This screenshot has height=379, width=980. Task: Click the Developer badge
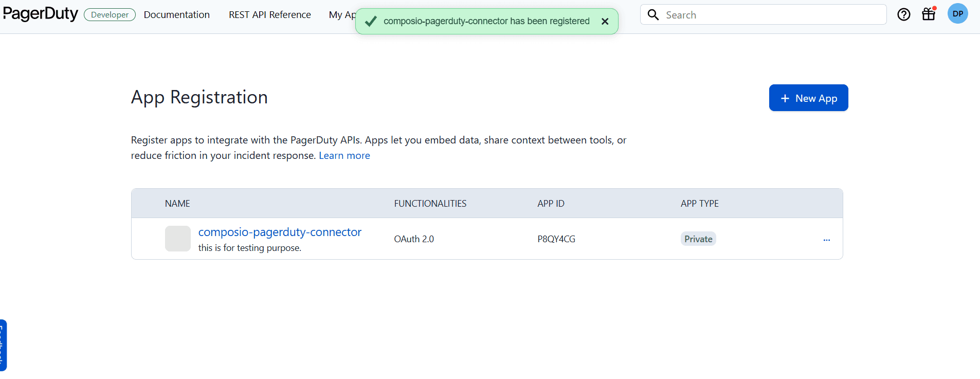[x=110, y=15]
